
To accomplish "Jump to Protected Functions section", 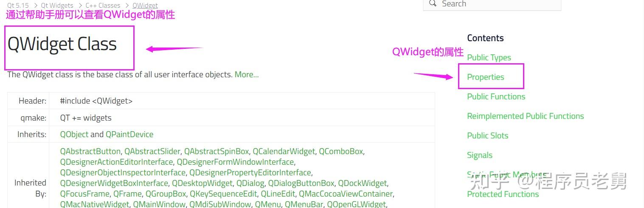I will tap(503, 194).
